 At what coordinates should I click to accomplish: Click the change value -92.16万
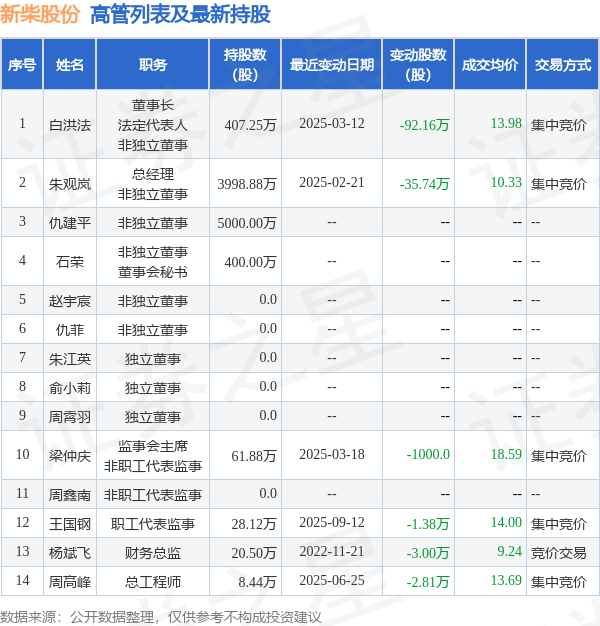(x=425, y=125)
